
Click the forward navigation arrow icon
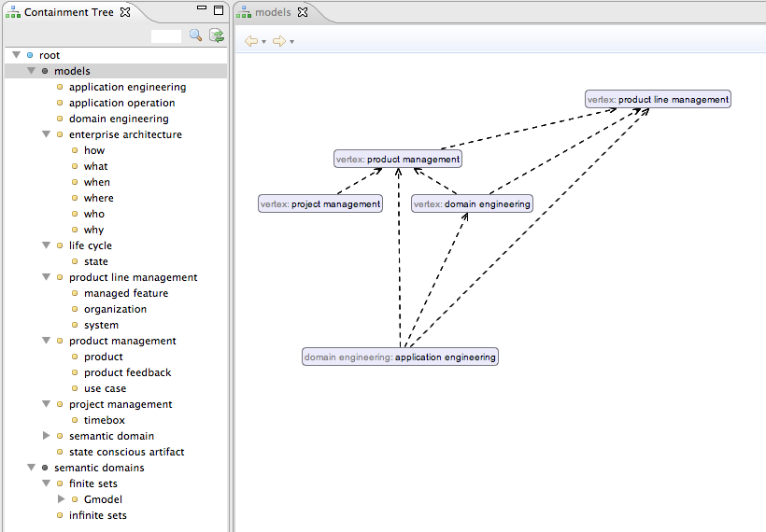278,41
